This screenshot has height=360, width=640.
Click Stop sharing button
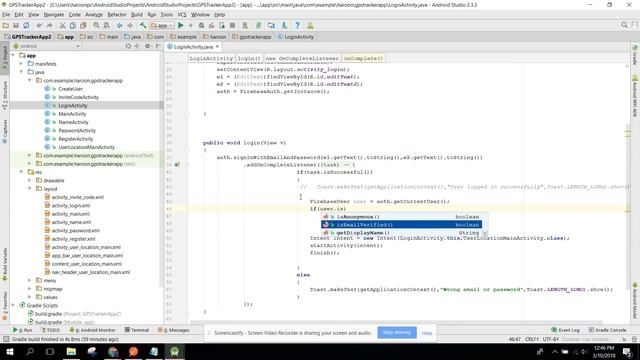coord(397,333)
